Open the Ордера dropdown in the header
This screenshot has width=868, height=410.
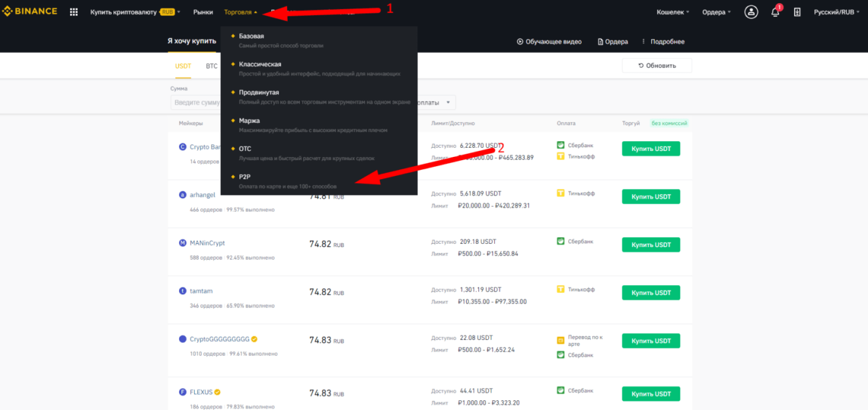point(712,11)
